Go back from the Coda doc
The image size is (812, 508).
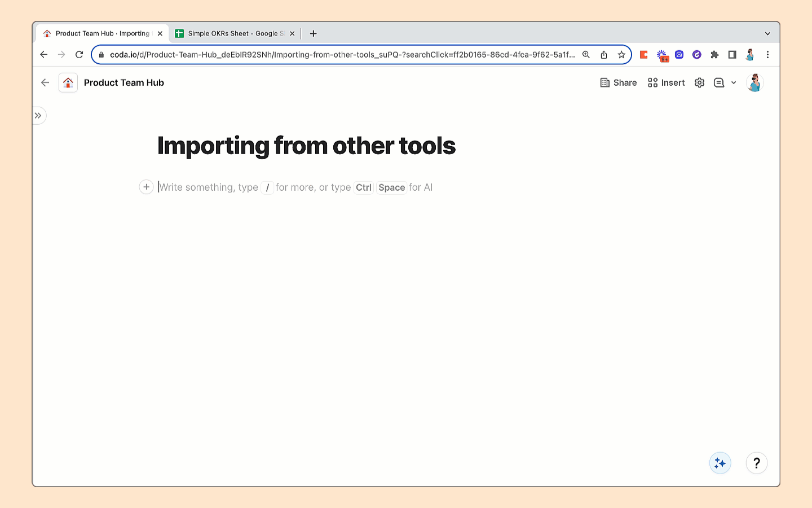point(45,83)
